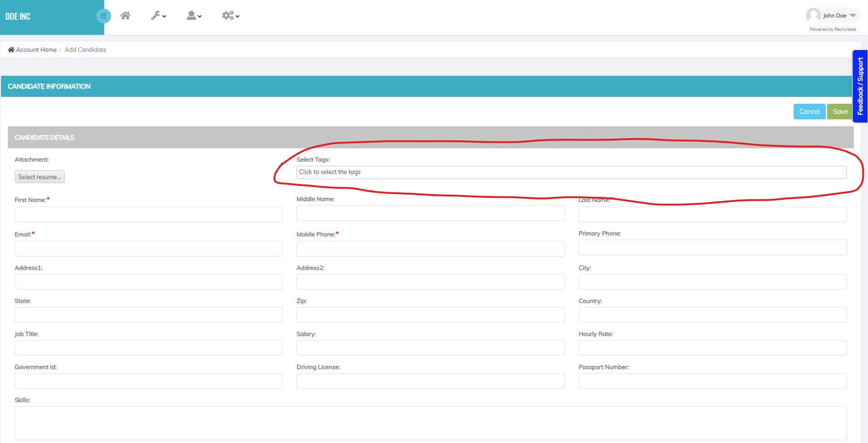Open the Feedback / Support side tab
868x443 pixels.
click(x=860, y=85)
